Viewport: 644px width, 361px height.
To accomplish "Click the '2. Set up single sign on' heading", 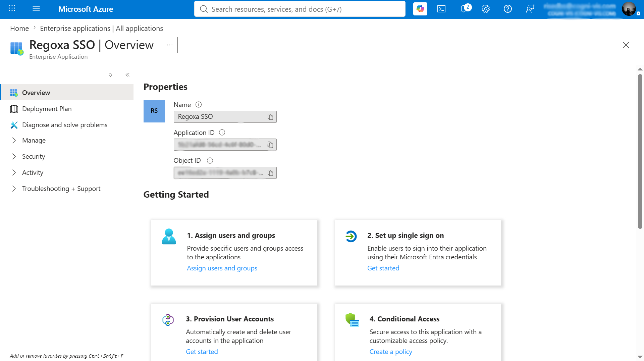I will [x=406, y=236].
